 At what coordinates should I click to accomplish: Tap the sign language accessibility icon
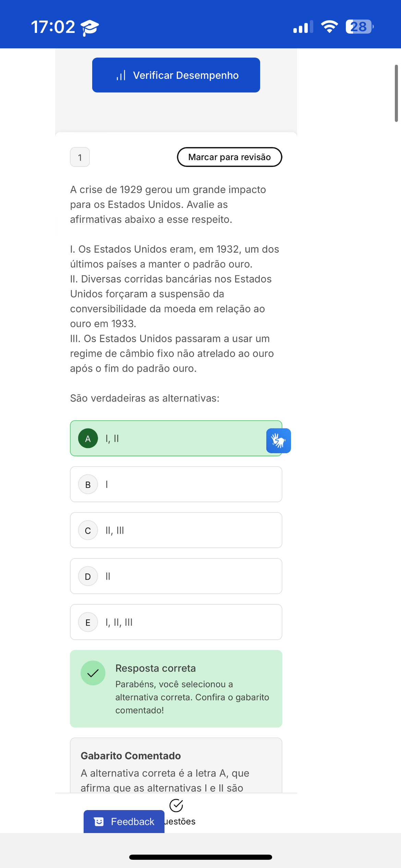pyautogui.click(x=278, y=441)
